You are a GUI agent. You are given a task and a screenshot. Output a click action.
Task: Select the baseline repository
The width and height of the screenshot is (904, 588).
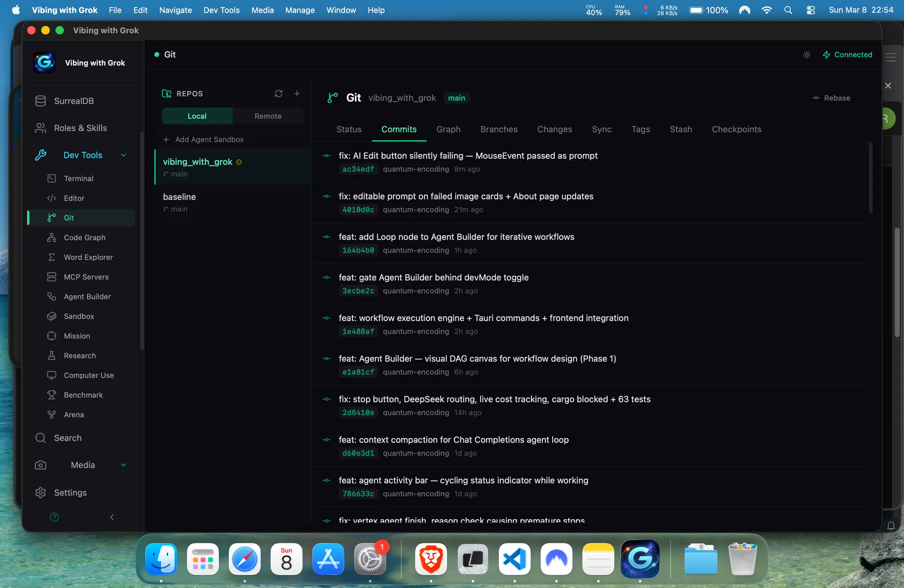pyautogui.click(x=179, y=197)
